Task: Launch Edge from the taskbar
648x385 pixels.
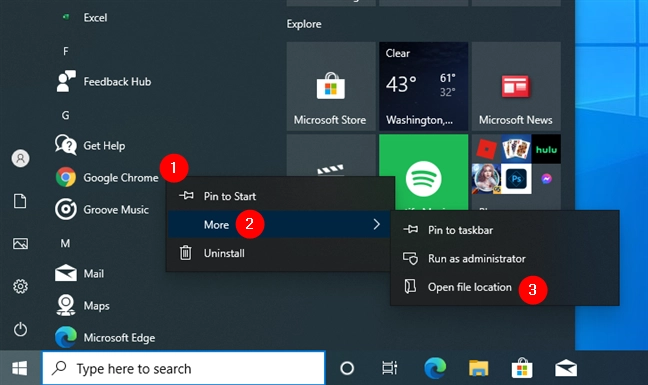Action: [435, 368]
